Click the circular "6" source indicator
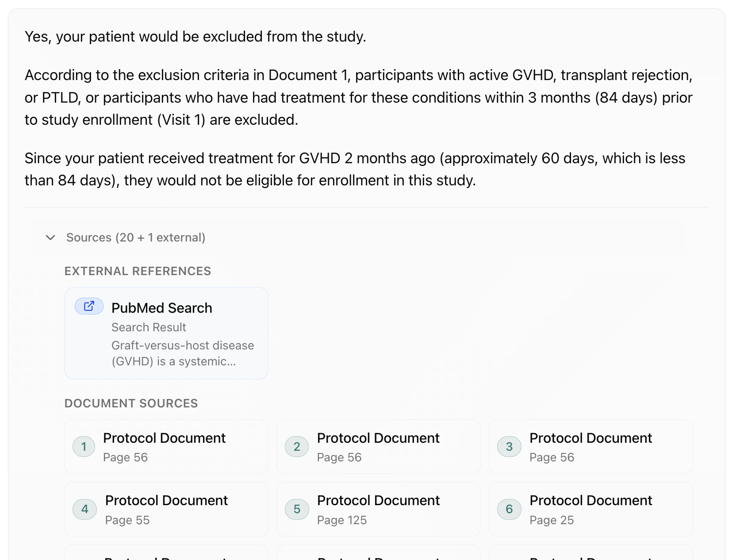Image resolution: width=736 pixels, height=560 pixels. pos(509,509)
